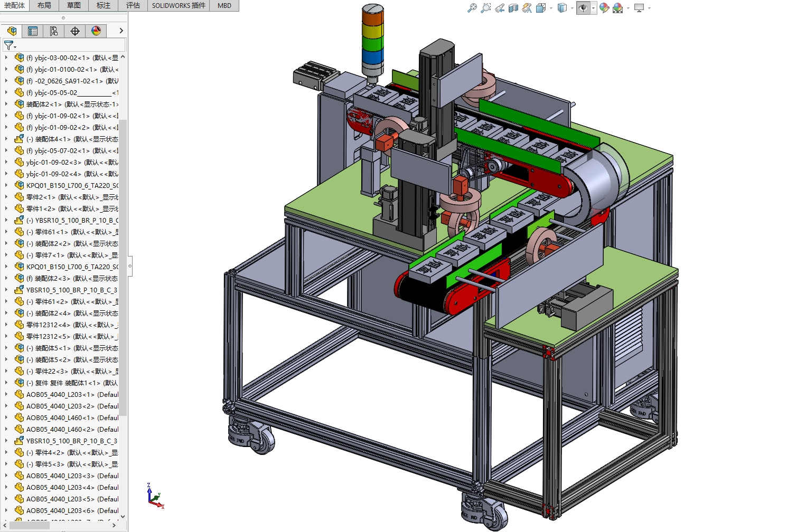Select the (-) 零件5<3> part

[x=67, y=464]
